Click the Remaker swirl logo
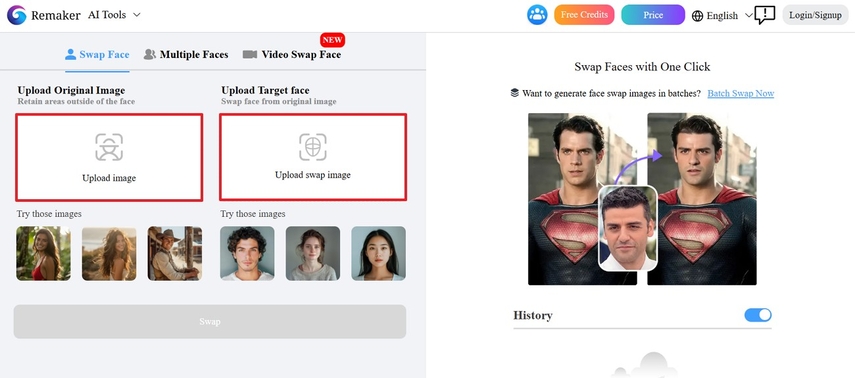Image resolution: width=855 pixels, height=378 pixels. (16, 15)
